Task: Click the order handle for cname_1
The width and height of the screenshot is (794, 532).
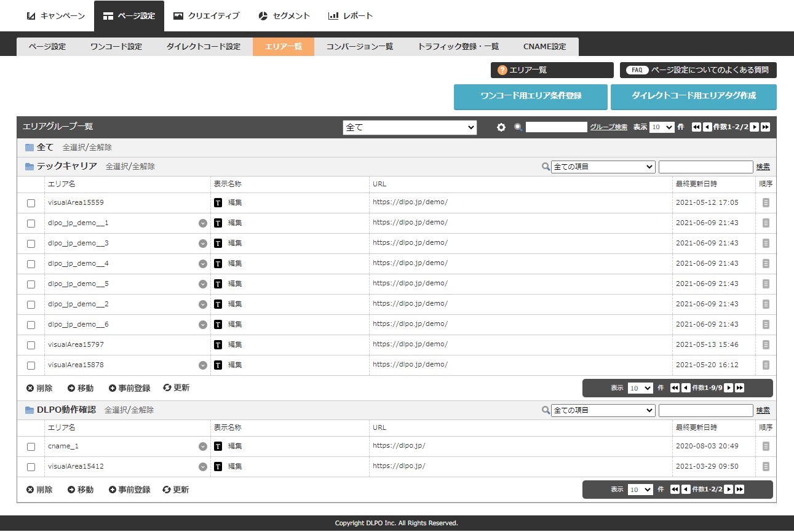Action: [766, 446]
